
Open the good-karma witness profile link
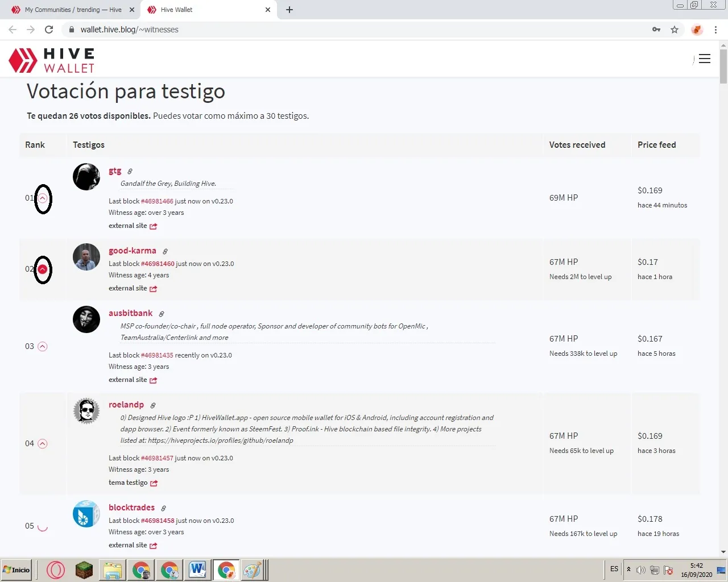tap(133, 251)
